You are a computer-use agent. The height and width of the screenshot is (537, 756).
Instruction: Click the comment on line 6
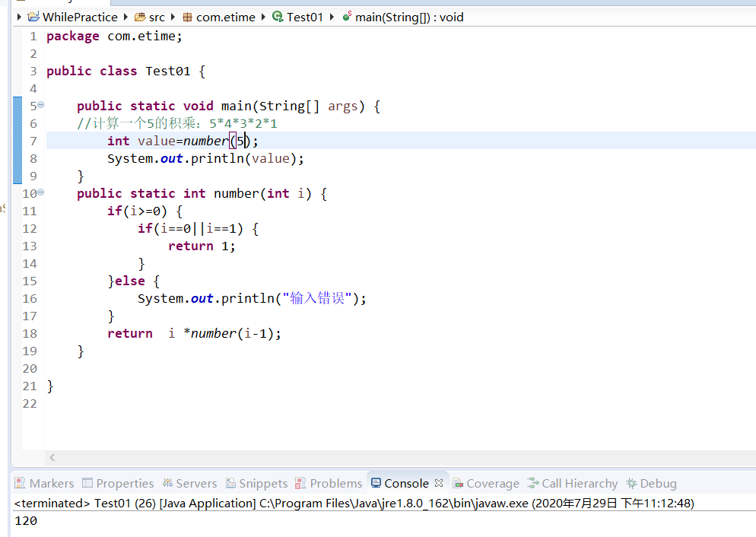[177, 123]
